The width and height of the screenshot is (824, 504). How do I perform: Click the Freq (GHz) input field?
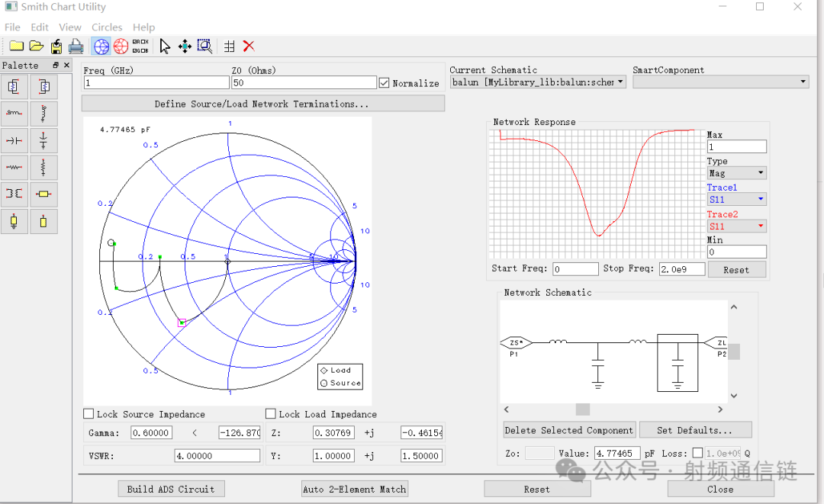point(156,82)
